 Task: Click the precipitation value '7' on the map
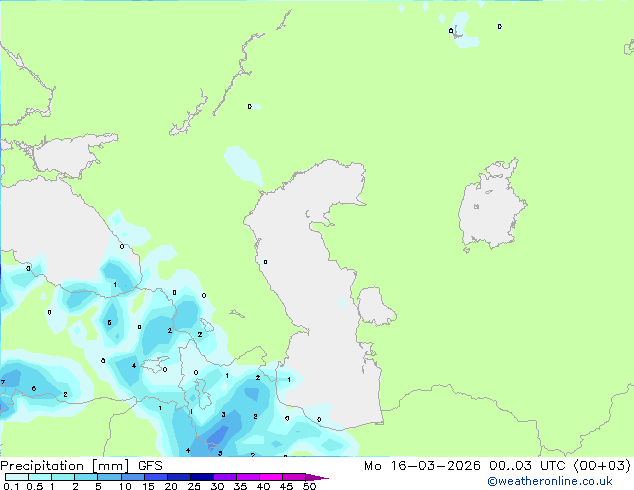(x=3, y=382)
